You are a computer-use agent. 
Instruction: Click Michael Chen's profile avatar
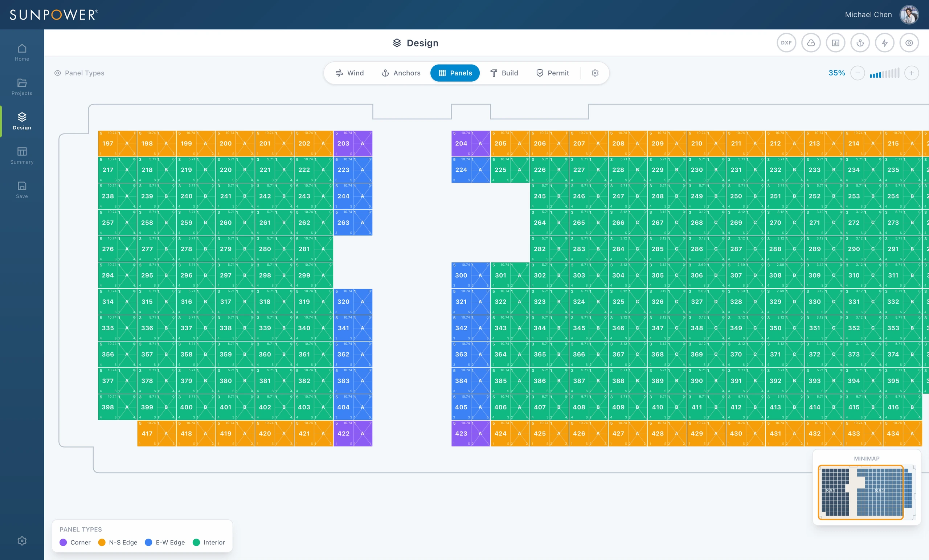909,15
